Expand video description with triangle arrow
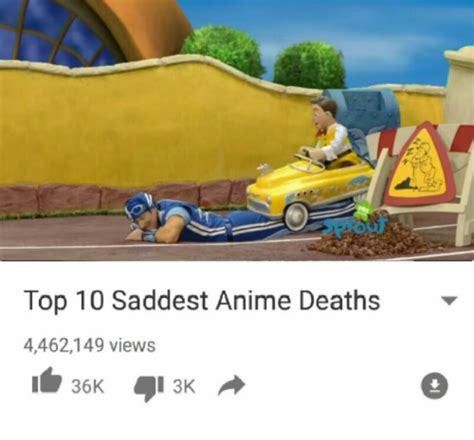 pyautogui.click(x=449, y=301)
